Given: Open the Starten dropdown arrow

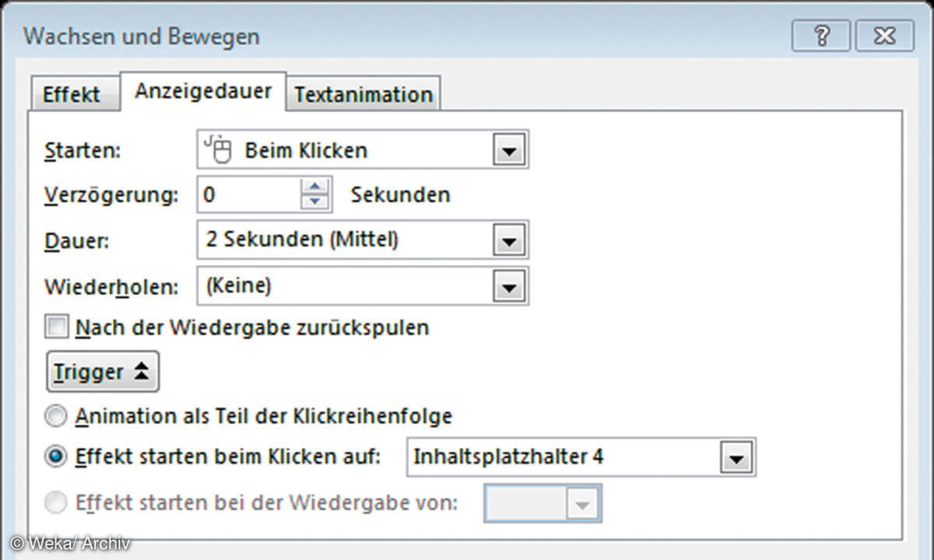Looking at the screenshot, I should point(509,151).
